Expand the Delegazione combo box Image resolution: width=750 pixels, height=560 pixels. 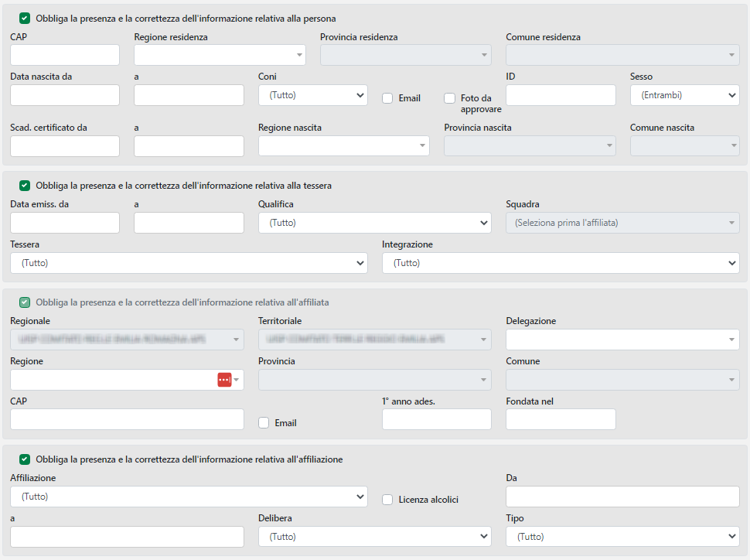(622, 340)
